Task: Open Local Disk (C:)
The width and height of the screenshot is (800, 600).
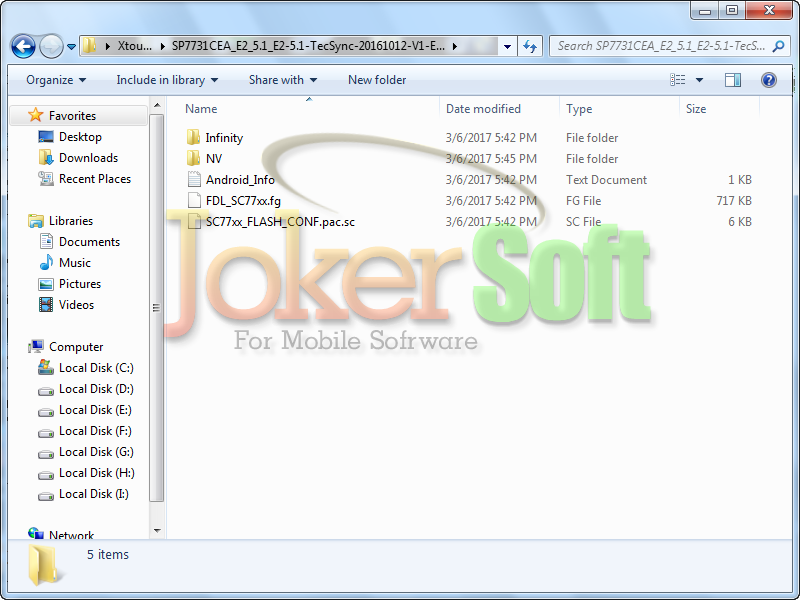Action: click(96, 368)
